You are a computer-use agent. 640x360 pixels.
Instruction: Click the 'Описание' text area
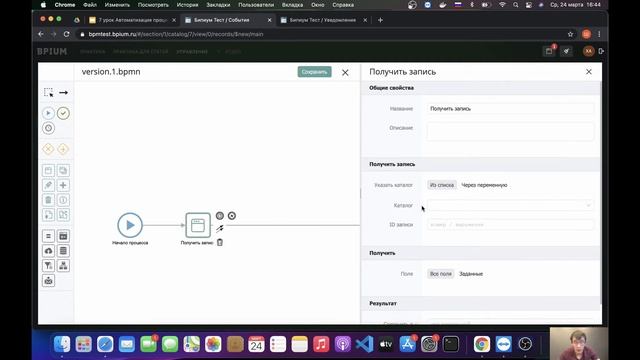tap(510, 131)
